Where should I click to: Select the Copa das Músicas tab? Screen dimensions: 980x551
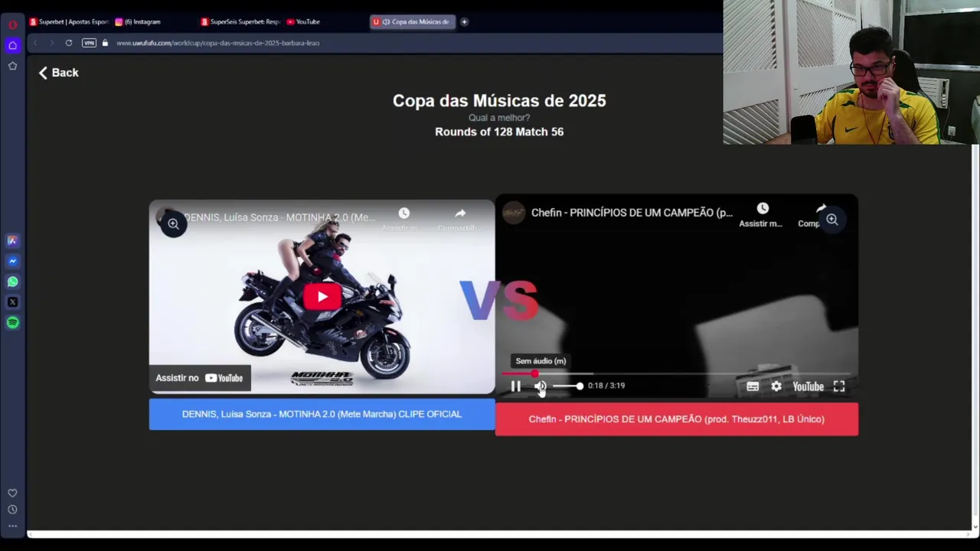pos(413,21)
